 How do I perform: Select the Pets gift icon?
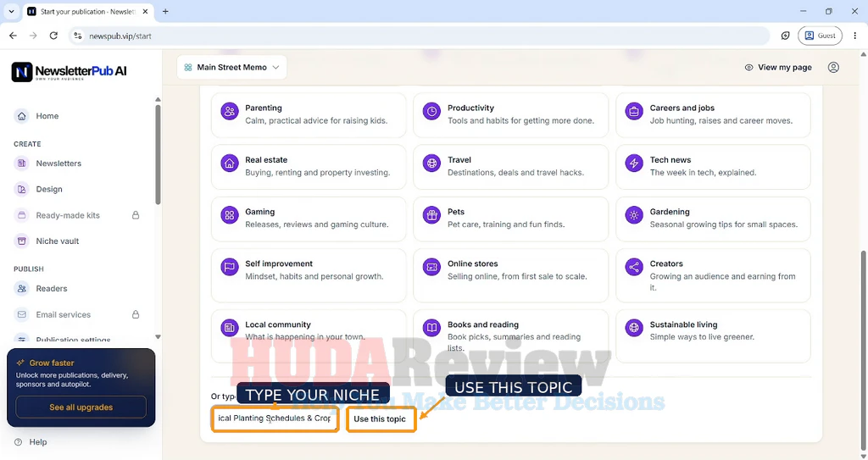click(431, 215)
